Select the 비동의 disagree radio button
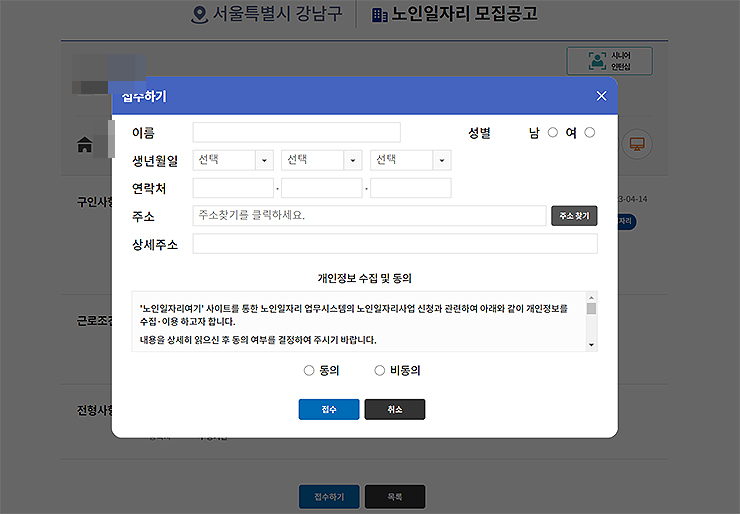Viewport: 740px width, 514px height. (379, 371)
